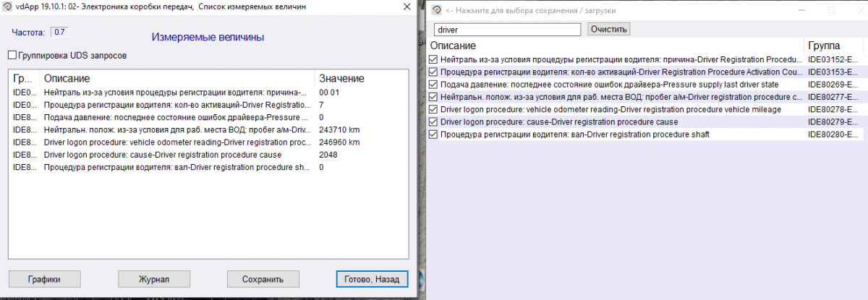Select the left row 'Подача давление: последнее состояние ошибок драйвера'
This screenshot has height=300, width=868.
coord(209,117)
